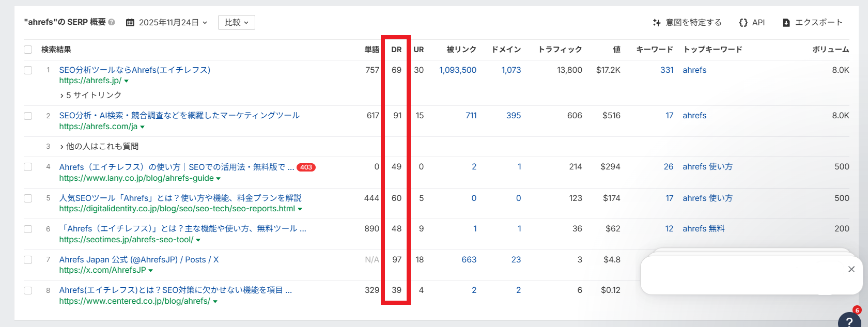Click the 12 keywords value for seotimes.jp

pyautogui.click(x=669, y=228)
